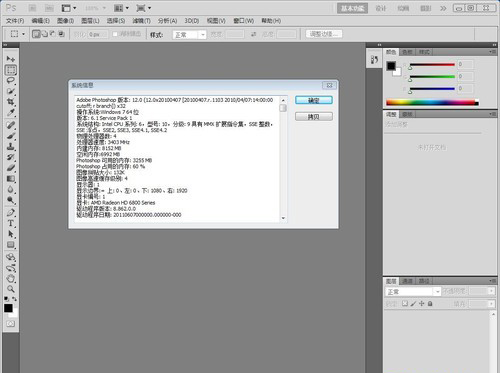Open the layer blend mode dropdown (正常)
The height and width of the screenshot is (373, 500).
(413, 292)
